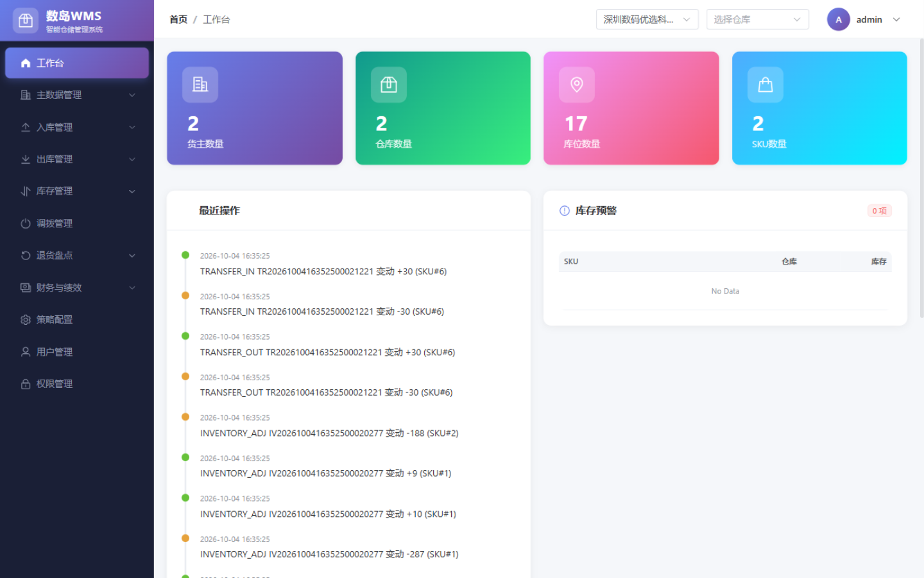
Task: Click the TRANSFER_IN 变动 -30 (SKU#6) entry
Action: (322, 311)
